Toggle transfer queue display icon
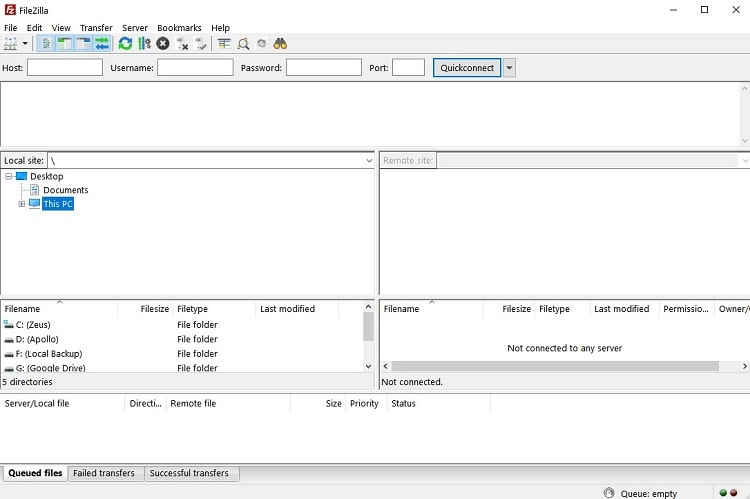 pos(102,44)
